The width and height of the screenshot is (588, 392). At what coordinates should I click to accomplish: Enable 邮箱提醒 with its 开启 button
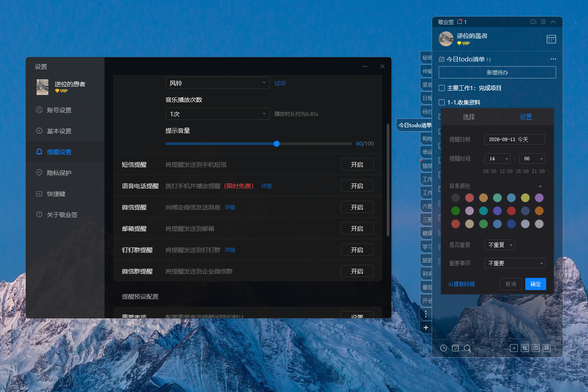(x=357, y=229)
